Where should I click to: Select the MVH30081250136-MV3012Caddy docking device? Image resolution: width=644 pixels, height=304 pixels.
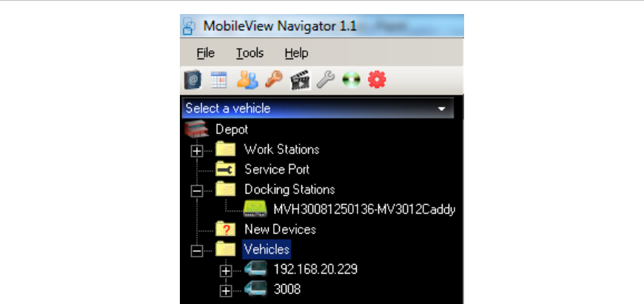click(363, 209)
